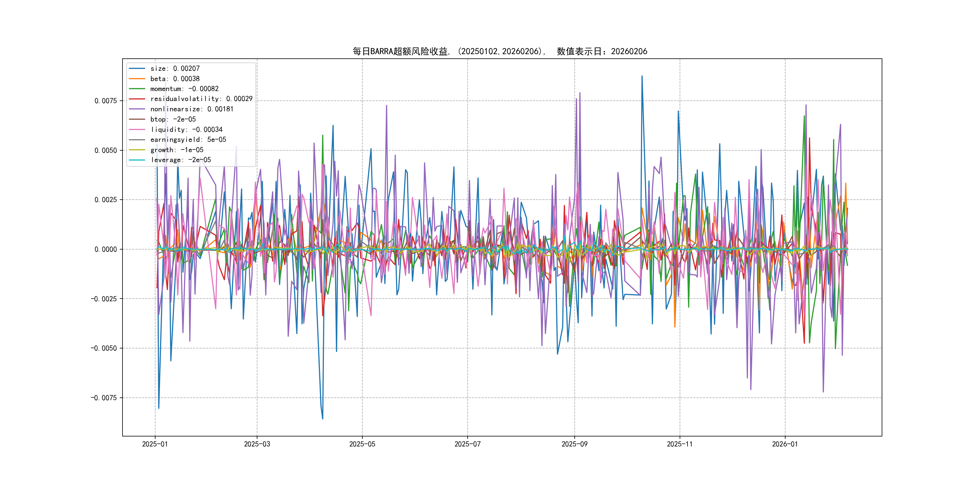Click the 2025-07 x-axis tick label
The height and width of the screenshot is (490, 980).
(x=468, y=444)
